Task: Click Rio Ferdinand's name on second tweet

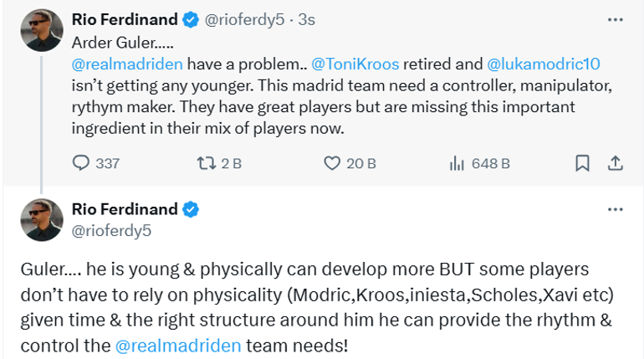Action: click(125, 208)
